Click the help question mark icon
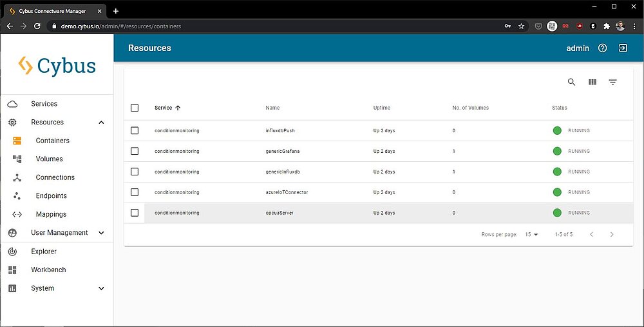Screen dimensions: 644x327 [x=603, y=48]
